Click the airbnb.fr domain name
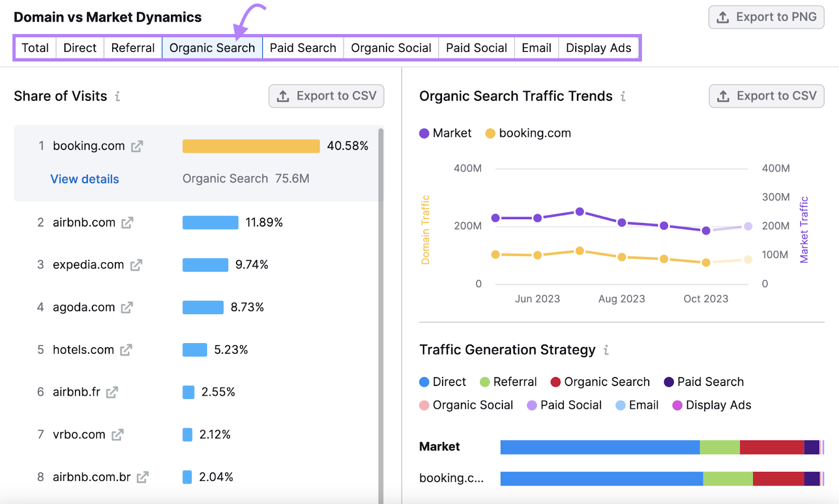Screen dimensions: 839x504 coord(76,392)
